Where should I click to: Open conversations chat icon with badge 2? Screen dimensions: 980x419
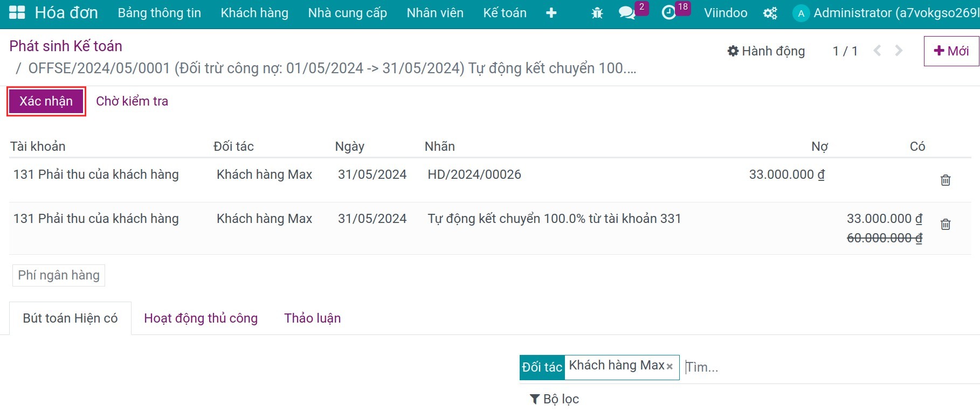coord(627,13)
